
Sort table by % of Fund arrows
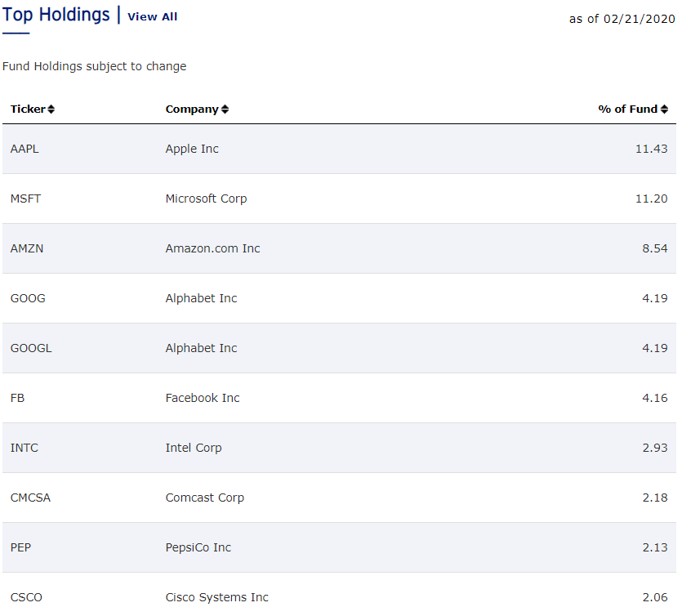click(664, 109)
